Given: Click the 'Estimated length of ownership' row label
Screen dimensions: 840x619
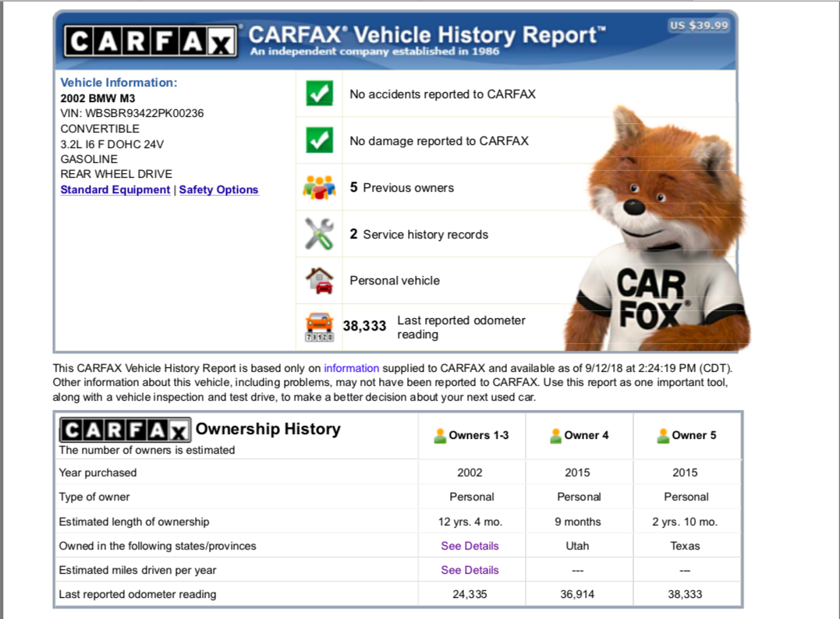Looking at the screenshot, I should [x=134, y=522].
